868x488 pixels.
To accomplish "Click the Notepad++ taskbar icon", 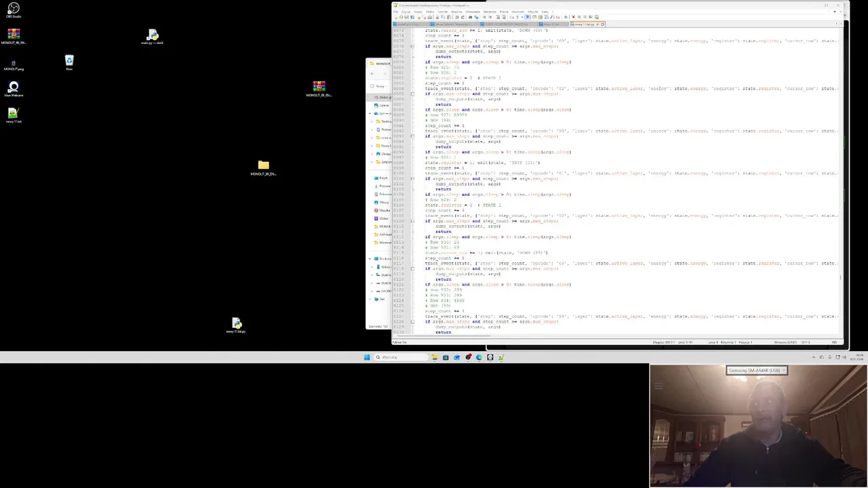I will (x=501, y=357).
